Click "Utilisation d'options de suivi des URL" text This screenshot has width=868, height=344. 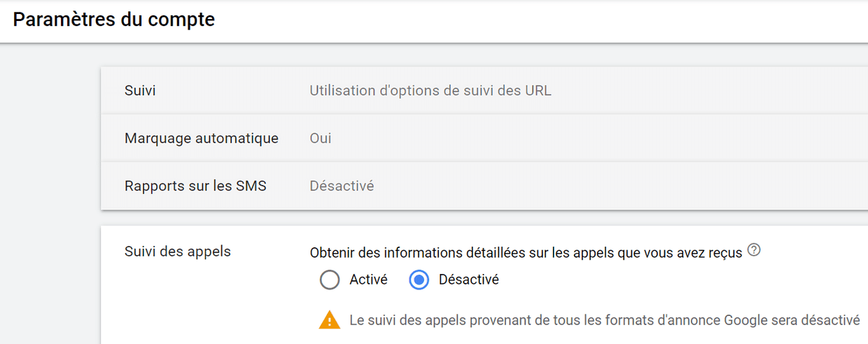pyautogui.click(x=430, y=91)
